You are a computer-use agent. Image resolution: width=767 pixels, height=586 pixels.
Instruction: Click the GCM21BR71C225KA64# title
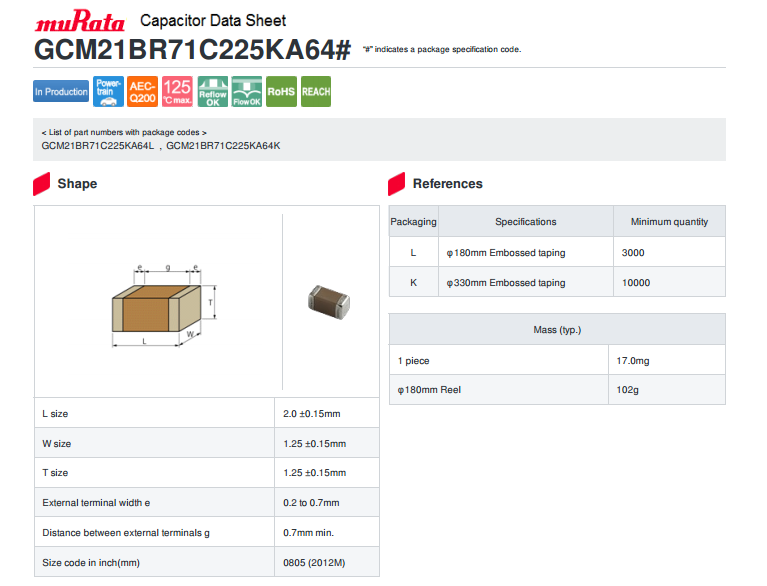pos(193,50)
